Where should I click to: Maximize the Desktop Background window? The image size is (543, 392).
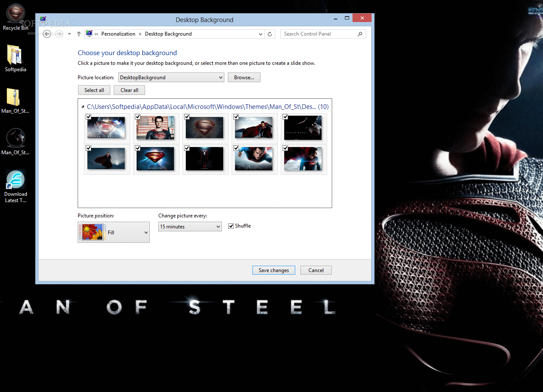[347, 18]
